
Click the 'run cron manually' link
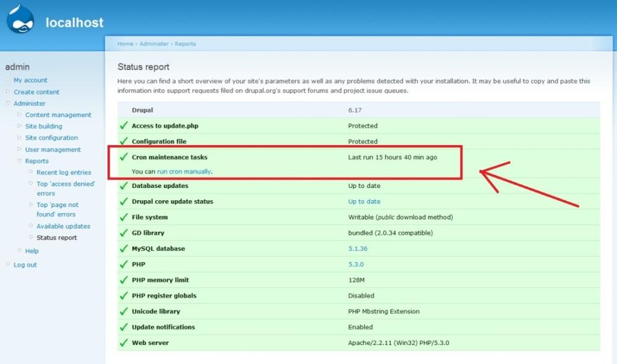[x=184, y=172]
